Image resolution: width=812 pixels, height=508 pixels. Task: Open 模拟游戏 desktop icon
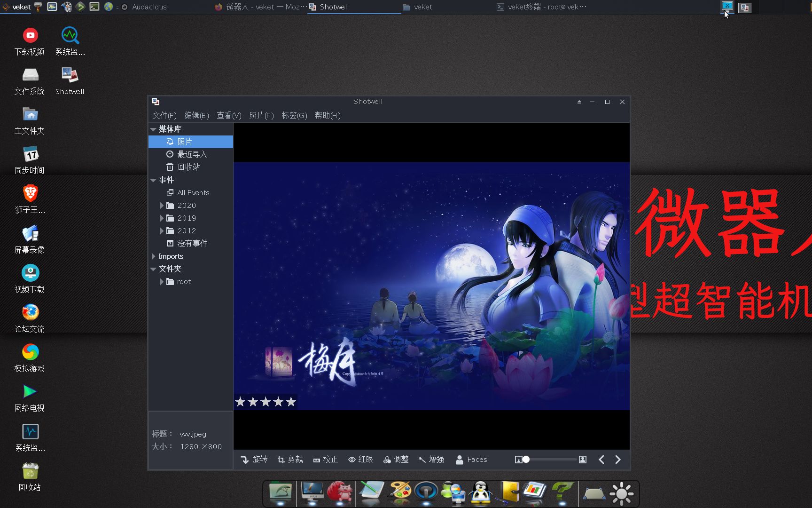[30, 358]
